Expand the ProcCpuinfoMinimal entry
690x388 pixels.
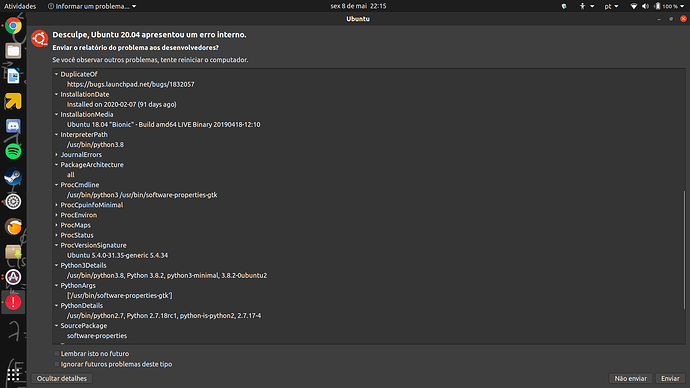(x=56, y=205)
